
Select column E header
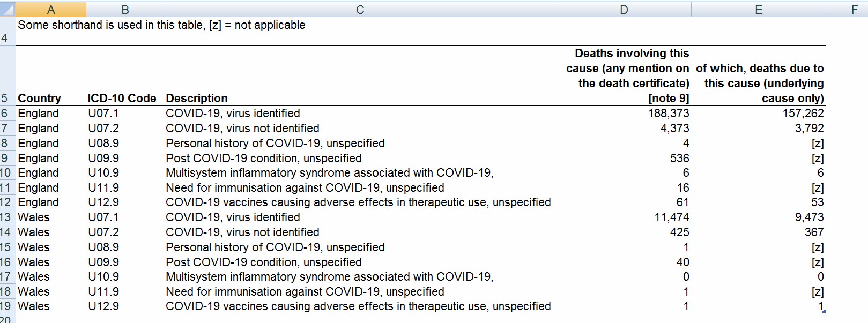pyautogui.click(x=759, y=9)
